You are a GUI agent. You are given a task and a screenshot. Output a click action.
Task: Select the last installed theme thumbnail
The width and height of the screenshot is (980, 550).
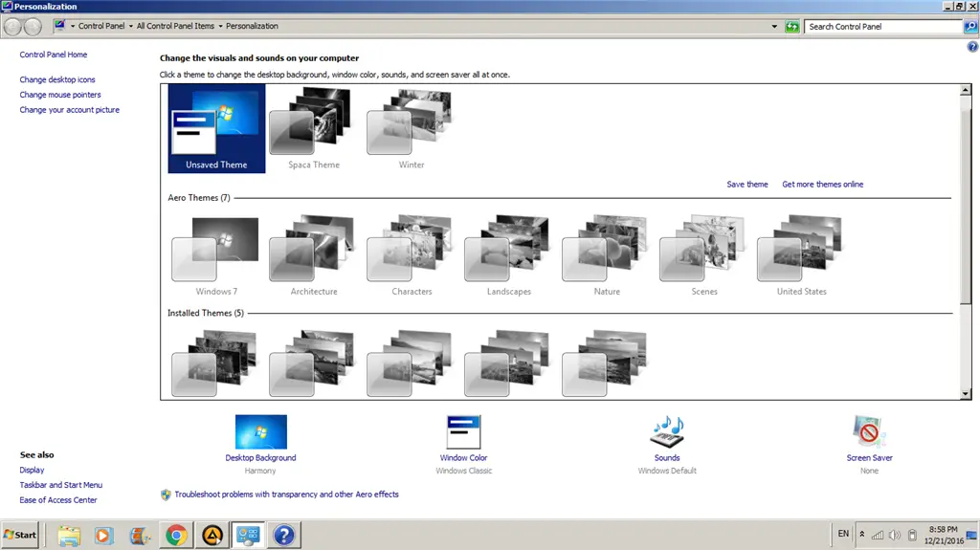(x=606, y=363)
